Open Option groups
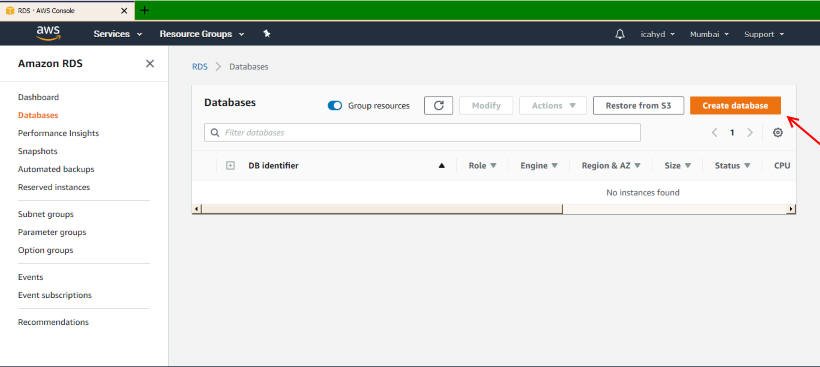820x367 pixels. point(45,250)
